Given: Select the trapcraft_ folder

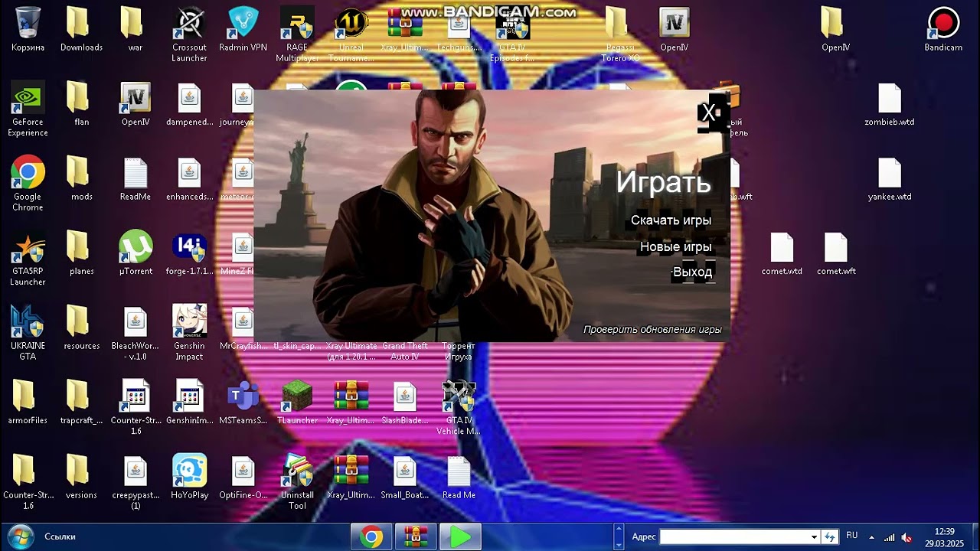Looking at the screenshot, I should click(x=82, y=403).
